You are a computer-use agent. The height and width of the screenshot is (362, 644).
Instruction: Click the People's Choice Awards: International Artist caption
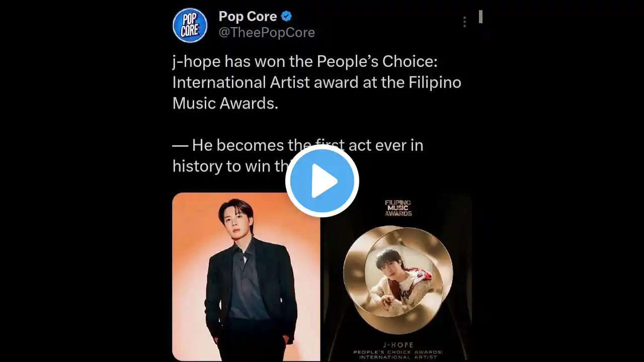pos(398,354)
